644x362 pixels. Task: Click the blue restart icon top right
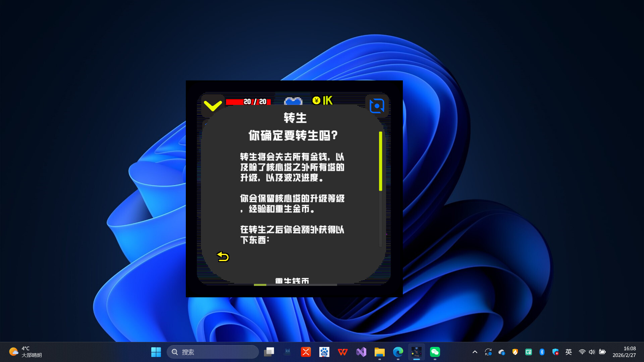point(377,105)
